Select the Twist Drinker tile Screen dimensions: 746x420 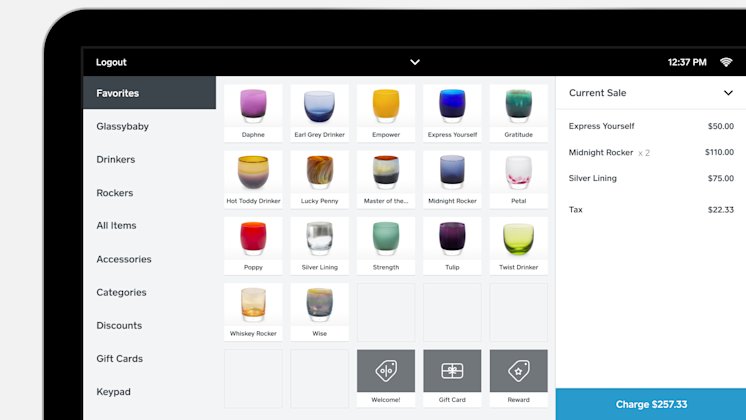(519, 246)
